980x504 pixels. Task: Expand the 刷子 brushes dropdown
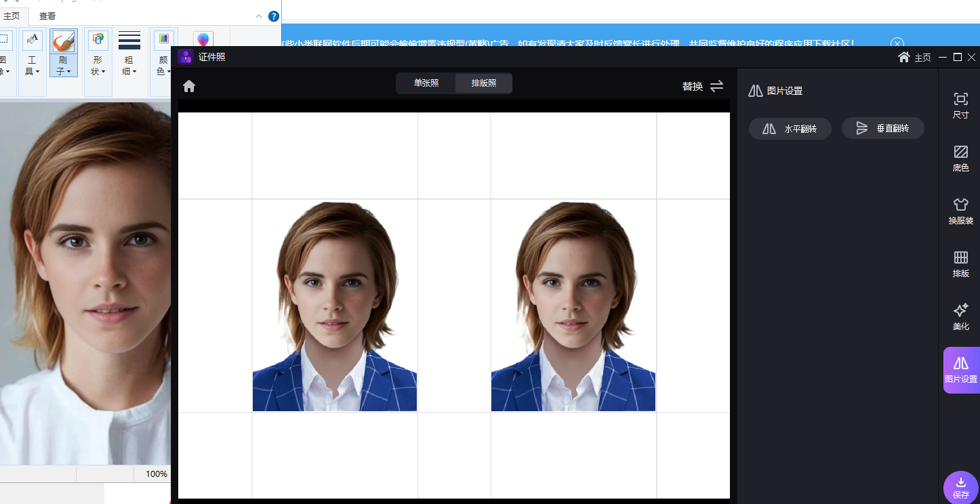63,66
